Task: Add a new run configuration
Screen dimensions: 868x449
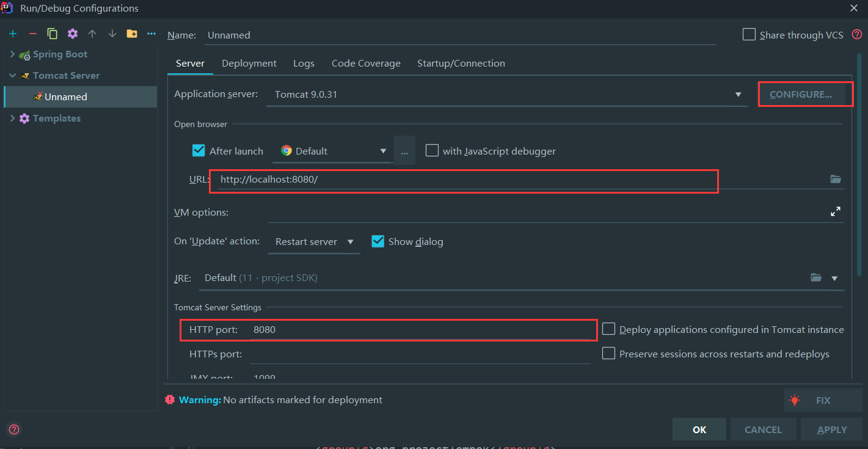Action: [13, 34]
